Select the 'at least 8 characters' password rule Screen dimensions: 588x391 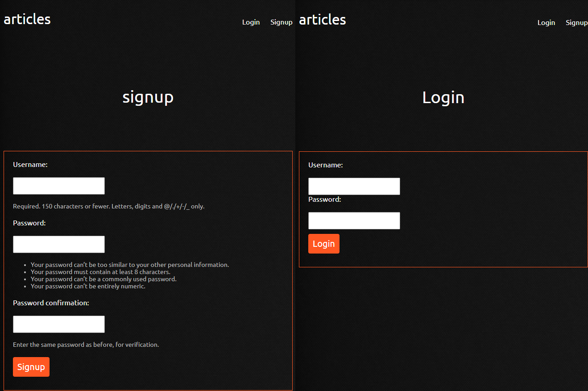(x=100, y=272)
